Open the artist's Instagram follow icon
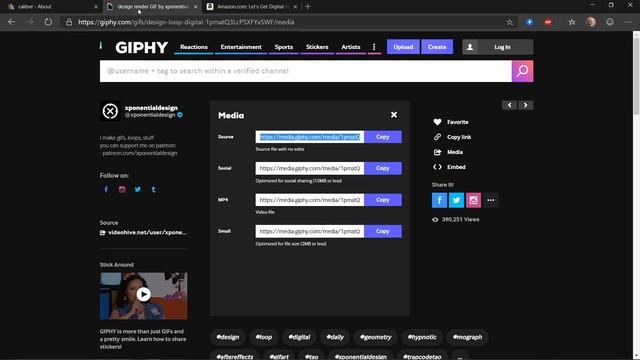 122,189
